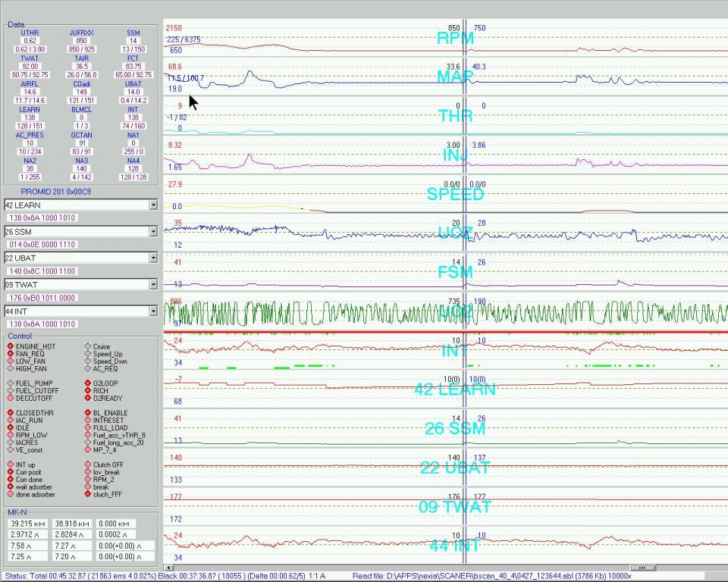Viewport: 728px width, 582px height.
Task: Click the left scroll arrow under graphs
Action: (x=168, y=568)
